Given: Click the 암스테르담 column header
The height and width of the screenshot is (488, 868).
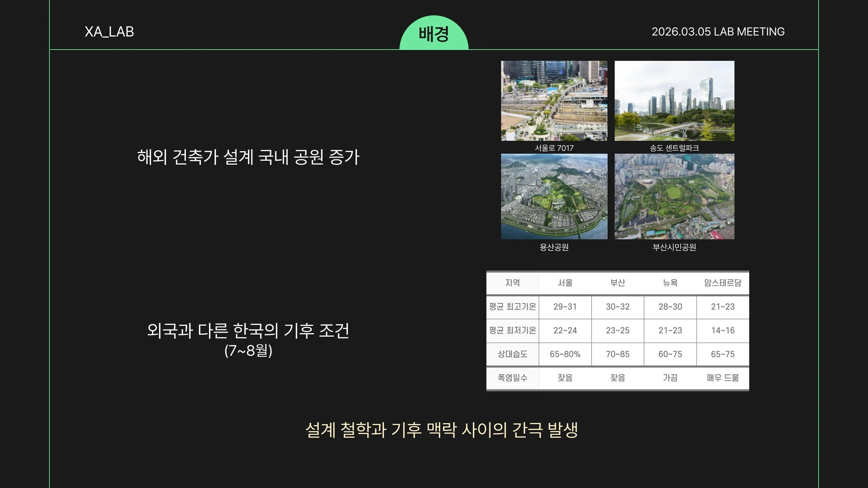Looking at the screenshot, I should click(723, 283).
